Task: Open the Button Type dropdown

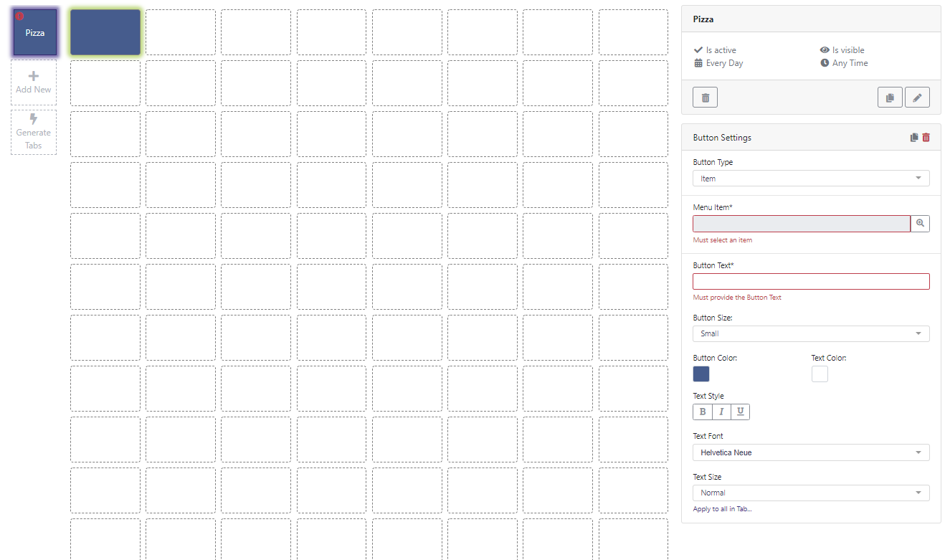Action: [x=810, y=178]
